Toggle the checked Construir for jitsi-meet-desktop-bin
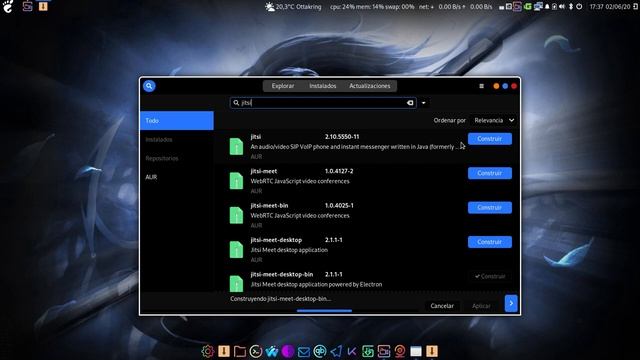This screenshot has width=640, height=360. [490, 276]
